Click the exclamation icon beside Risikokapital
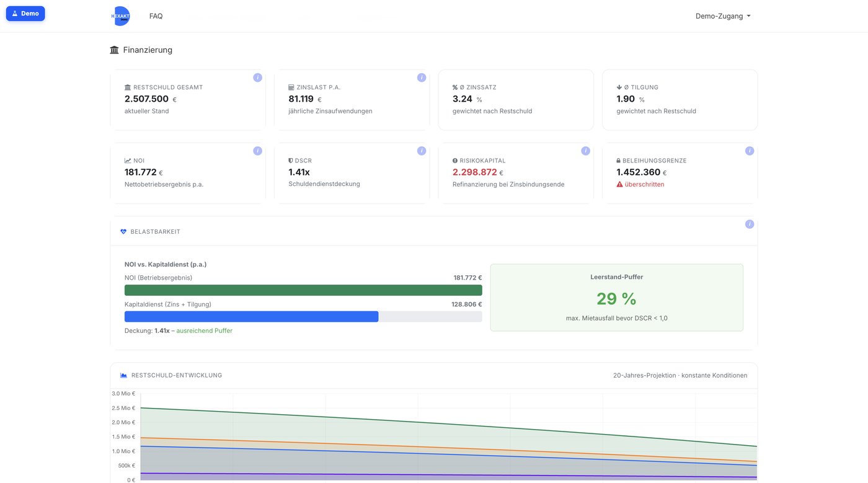The width and height of the screenshot is (868, 483). pos(455,161)
